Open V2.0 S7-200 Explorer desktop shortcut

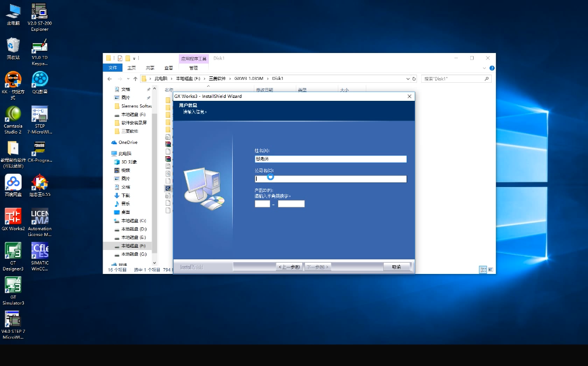click(x=40, y=17)
